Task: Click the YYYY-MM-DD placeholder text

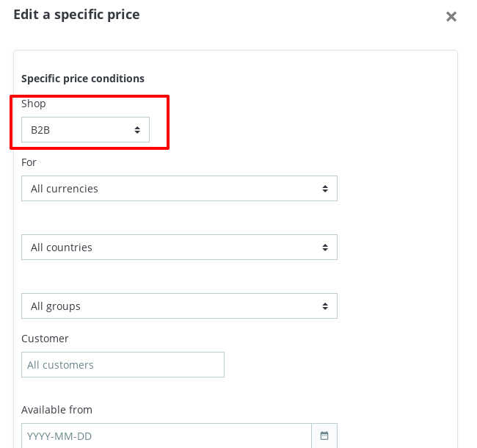Action: coord(59,436)
